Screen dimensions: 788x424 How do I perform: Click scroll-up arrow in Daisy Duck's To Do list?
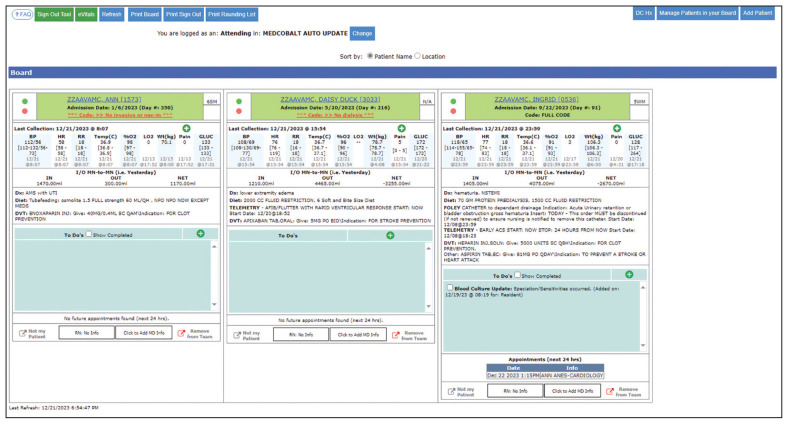point(429,248)
